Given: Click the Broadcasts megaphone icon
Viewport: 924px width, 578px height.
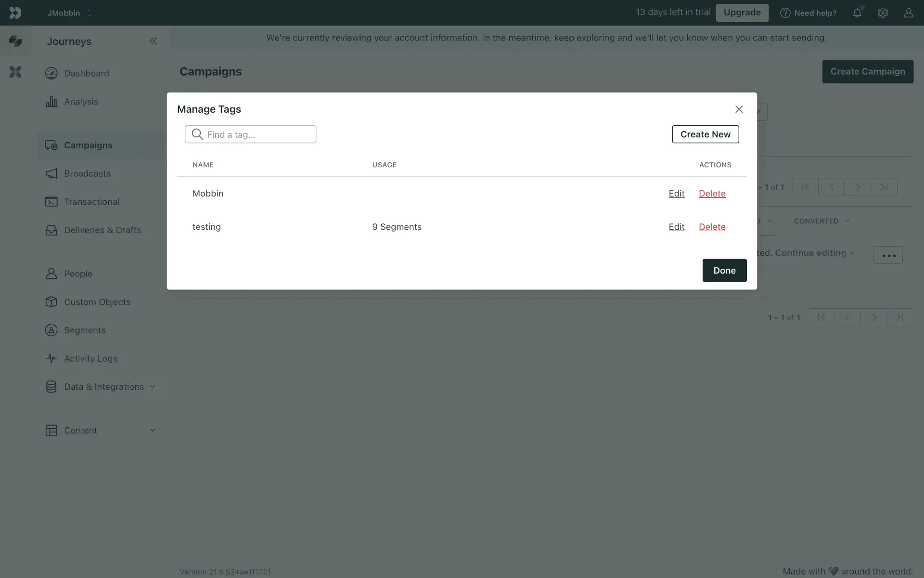Looking at the screenshot, I should coord(51,173).
